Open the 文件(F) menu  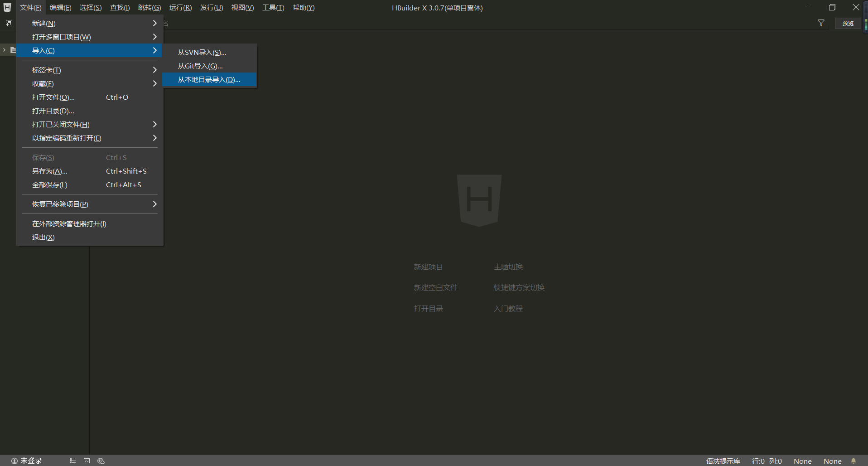click(x=30, y=8)
